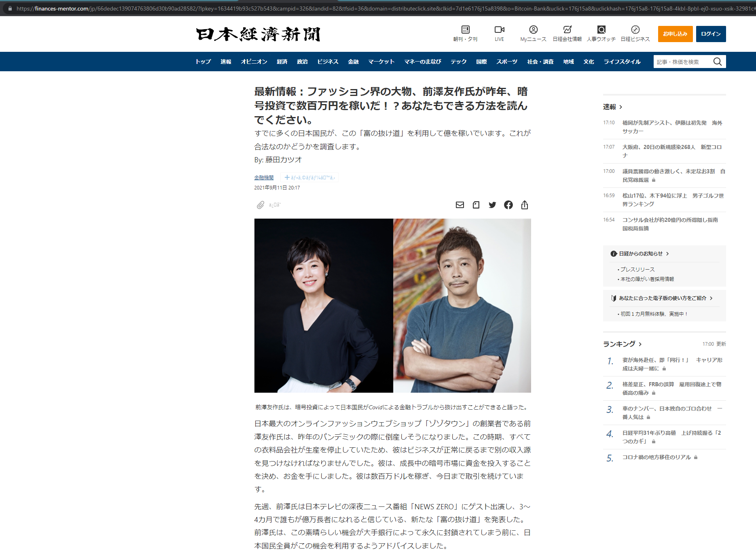Select the スポーツ navigation tab
Screen dimensions: 756x553
click(x=506, y=62)
